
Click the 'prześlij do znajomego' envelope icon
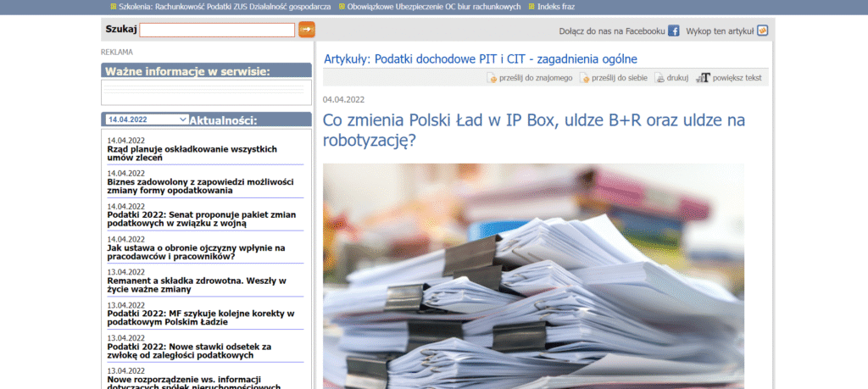(x=492, y=78)
